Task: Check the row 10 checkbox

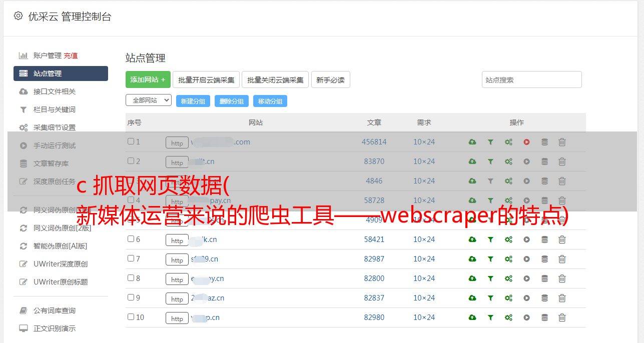Action: point(131,317)
